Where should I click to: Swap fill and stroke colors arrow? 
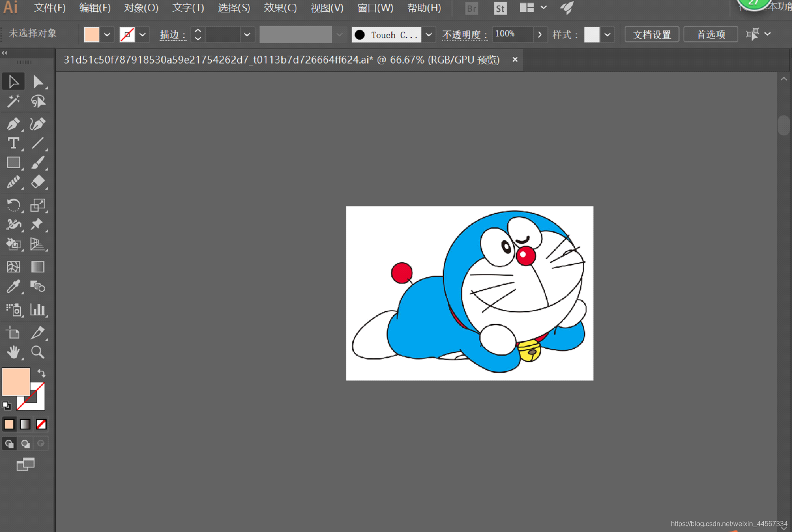pos(41,373)
